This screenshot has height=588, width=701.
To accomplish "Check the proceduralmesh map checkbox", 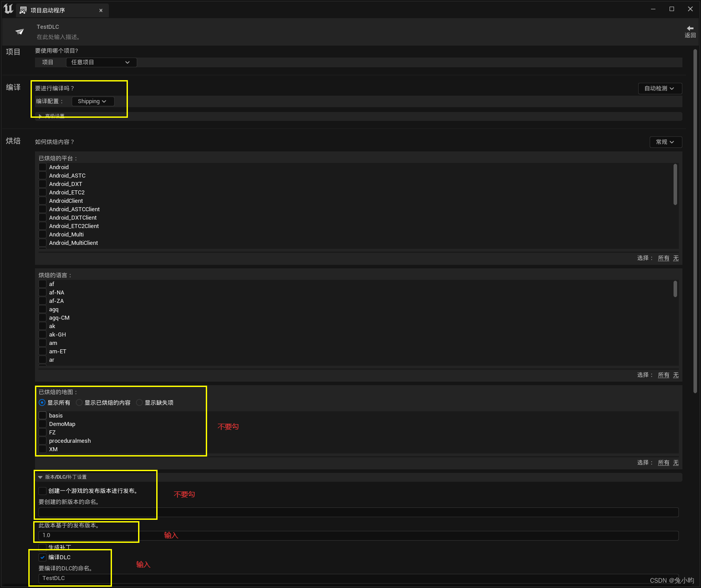I will [42, 441].
